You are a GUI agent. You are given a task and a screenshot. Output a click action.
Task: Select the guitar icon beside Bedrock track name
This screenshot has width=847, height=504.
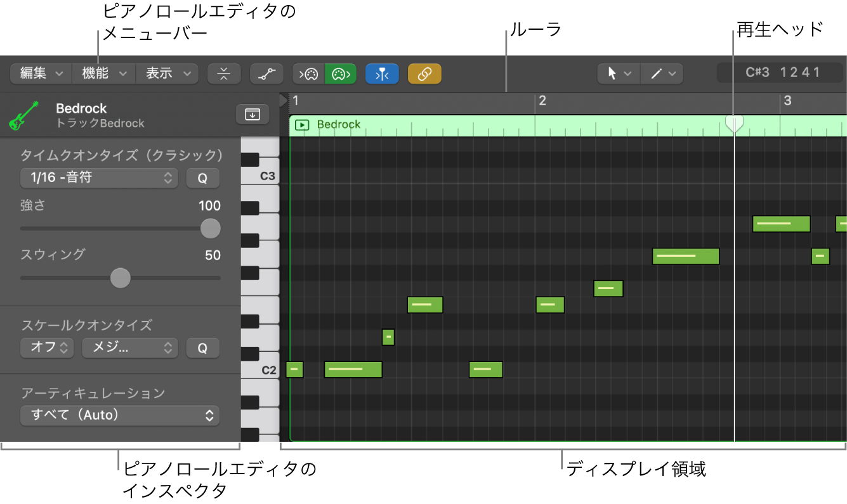coord(24,115)
